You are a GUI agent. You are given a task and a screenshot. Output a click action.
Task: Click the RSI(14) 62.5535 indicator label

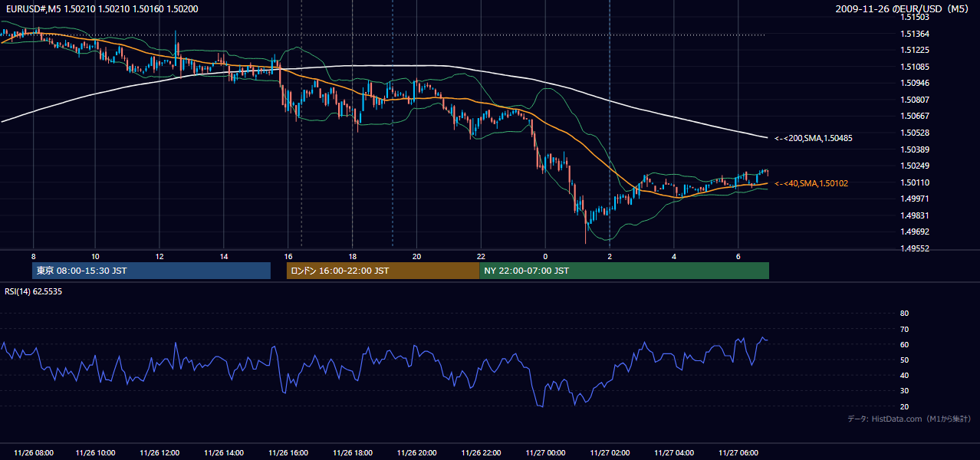[x=33, y=291]
